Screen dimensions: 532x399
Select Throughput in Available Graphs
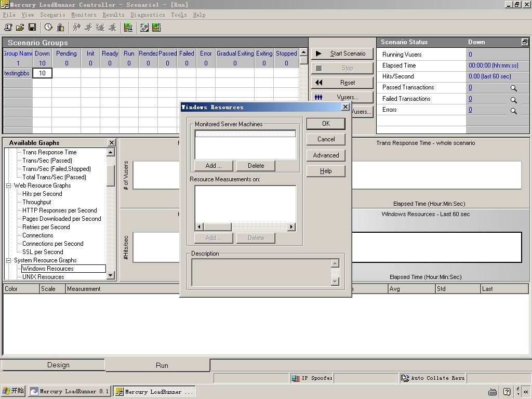[37, 202]
